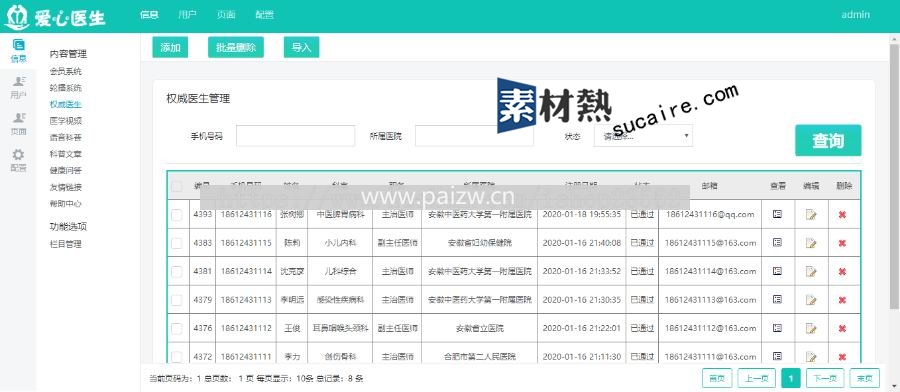View details for doctor record 4376
Viewport: 900px width, 392px height.
(777, 328)
